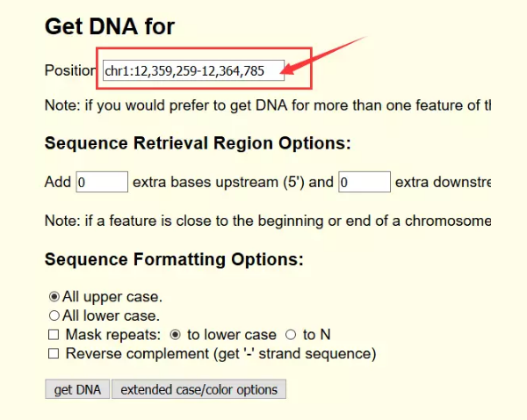Click the Position text input field
Image resolution: width=527 pixels, height=420 pixels.
[x=193, y=70]
